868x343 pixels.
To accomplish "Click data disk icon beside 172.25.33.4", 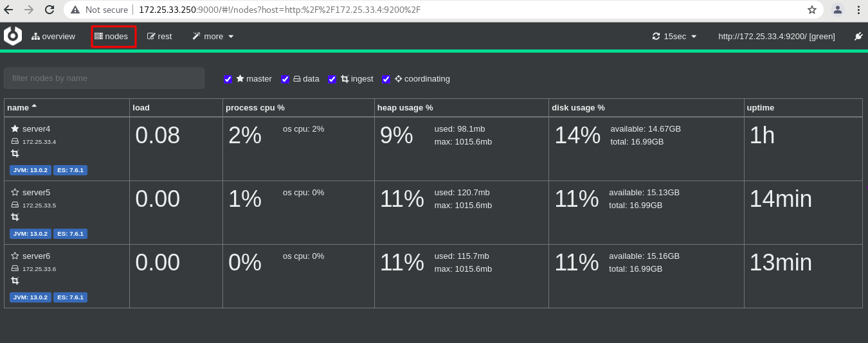I will [15, 141].
